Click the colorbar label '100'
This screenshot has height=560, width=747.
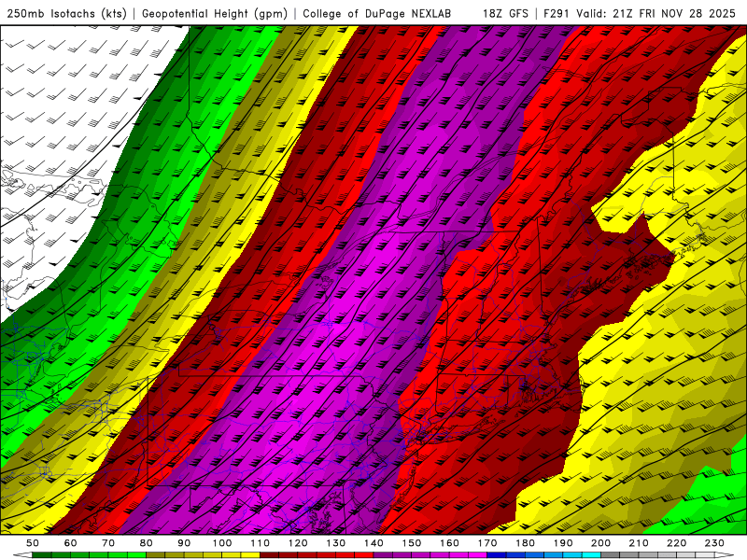[222, 543]
